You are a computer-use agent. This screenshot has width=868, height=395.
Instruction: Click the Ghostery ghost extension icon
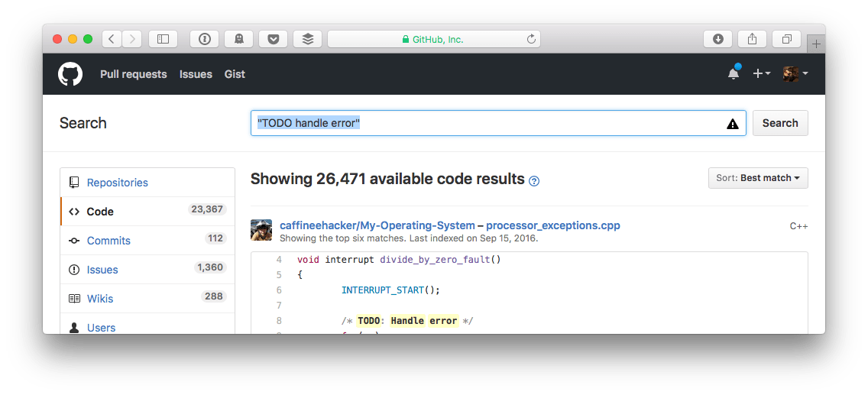point(238,39)
